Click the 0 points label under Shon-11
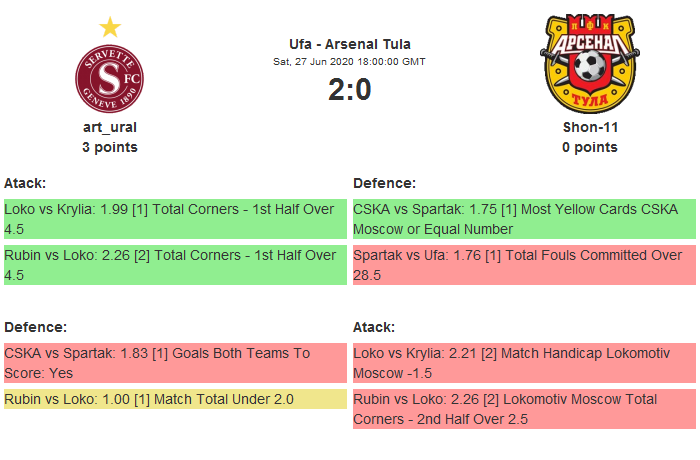700x460 pixels. click(x=589, y=147)
